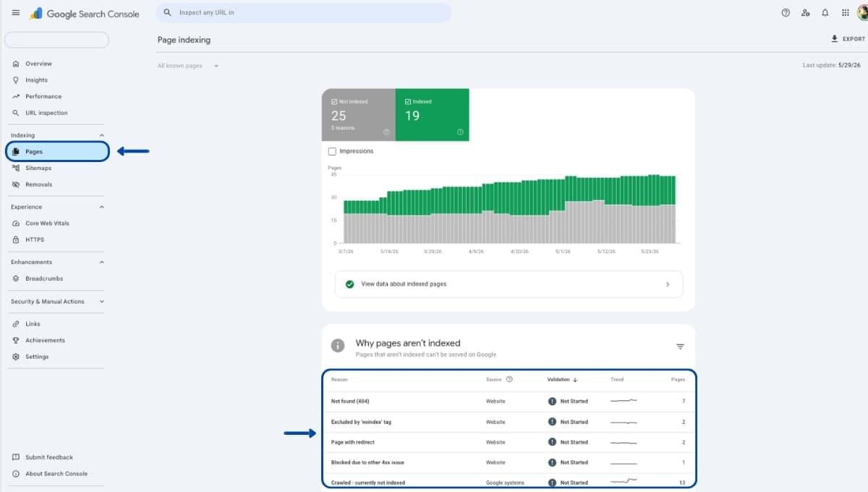Sort by Validation column arrow
Image resolution: width=868 pixels, height=492 pixels.
coord(575,380)
